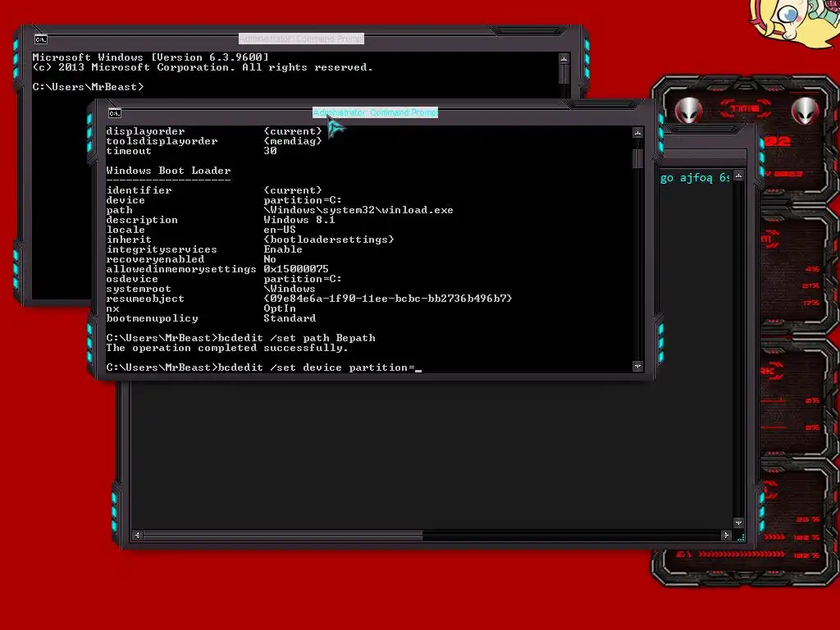Click the timeout value '30'
The width and height of the screenshot is (840, 630).
pos(270,151)
